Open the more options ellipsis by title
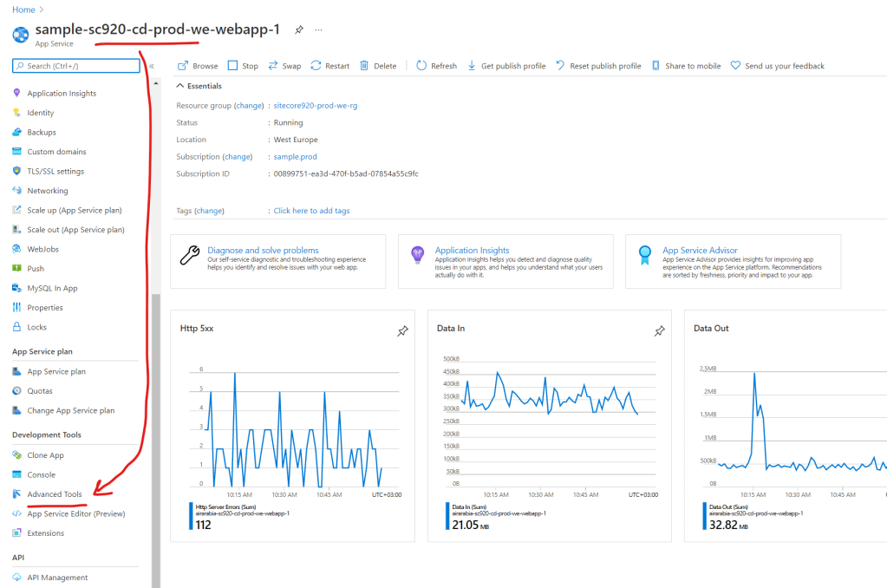Viewport: 887px width, 588px height. (318, 29)
